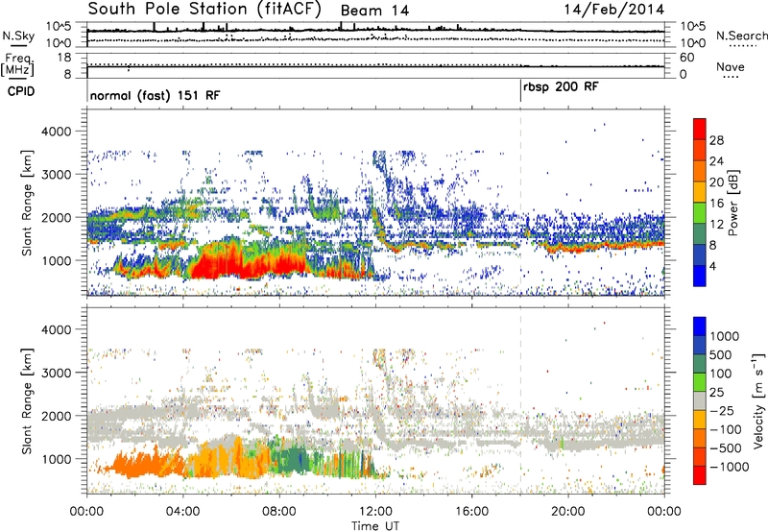This screenshot has height=532, width=768.
Task: Click the 'Power [dB]' color bar title
Action: click(x=733, y=203)
